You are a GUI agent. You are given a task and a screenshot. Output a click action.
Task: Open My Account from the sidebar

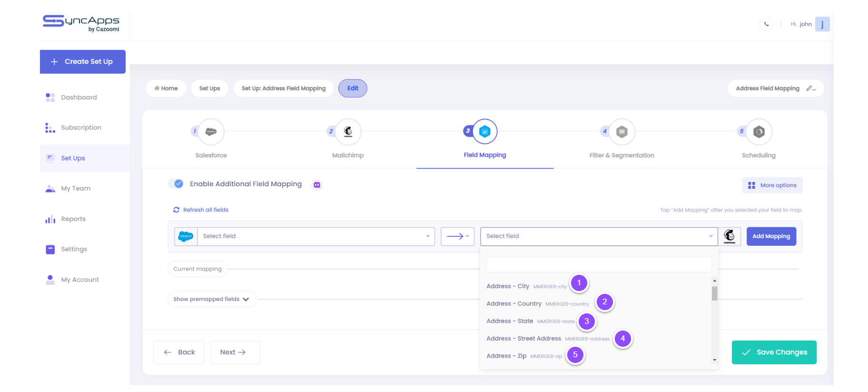80,280
